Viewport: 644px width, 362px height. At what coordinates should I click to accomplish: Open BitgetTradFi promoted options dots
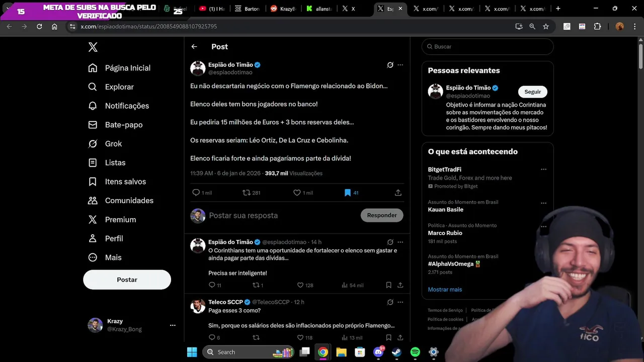[543, 170]
